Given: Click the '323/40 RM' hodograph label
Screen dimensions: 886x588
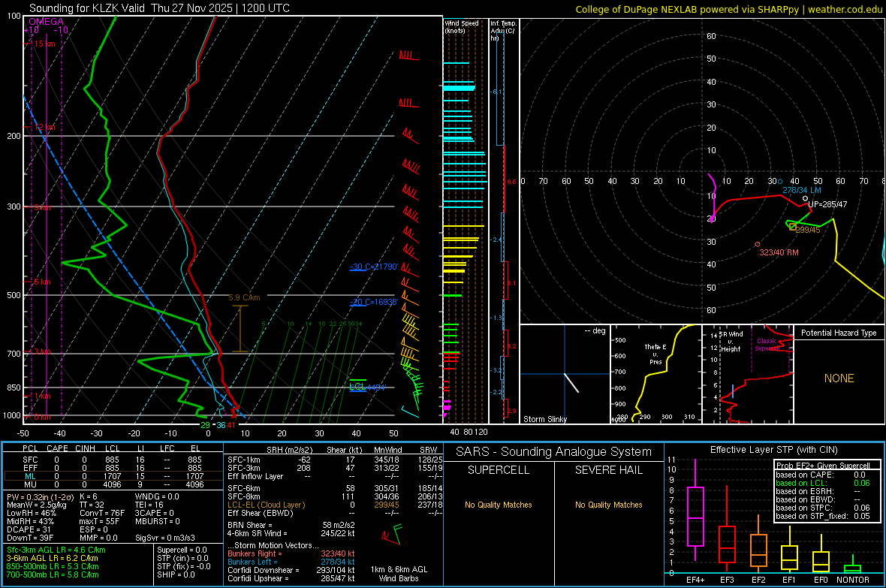Looking at the screenshot, I should coord(779,252).
